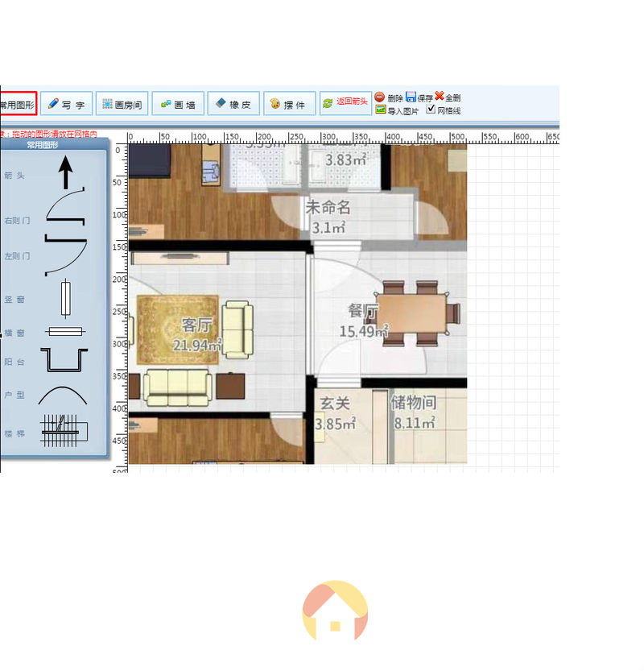The height and width of the screenshot is (671, 644).
Task: Pick the staircase shape (楼梯)
Action: coord(64,430)
